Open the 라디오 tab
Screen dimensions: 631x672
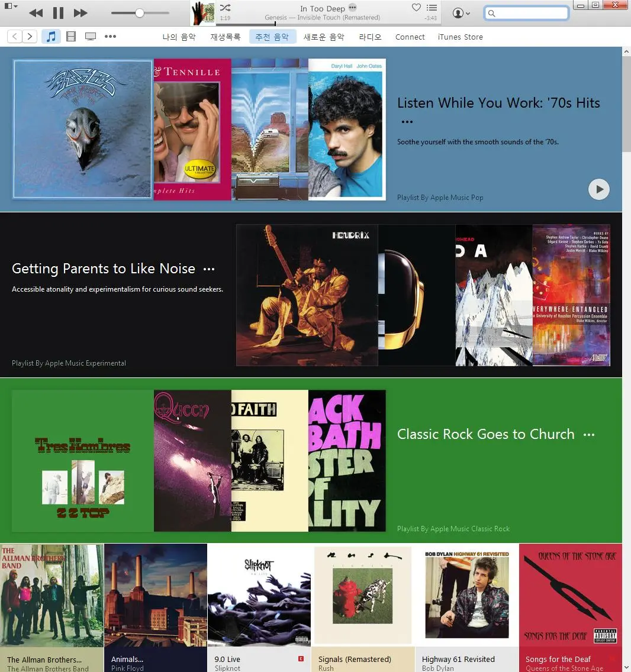click(x=370, y=37)
